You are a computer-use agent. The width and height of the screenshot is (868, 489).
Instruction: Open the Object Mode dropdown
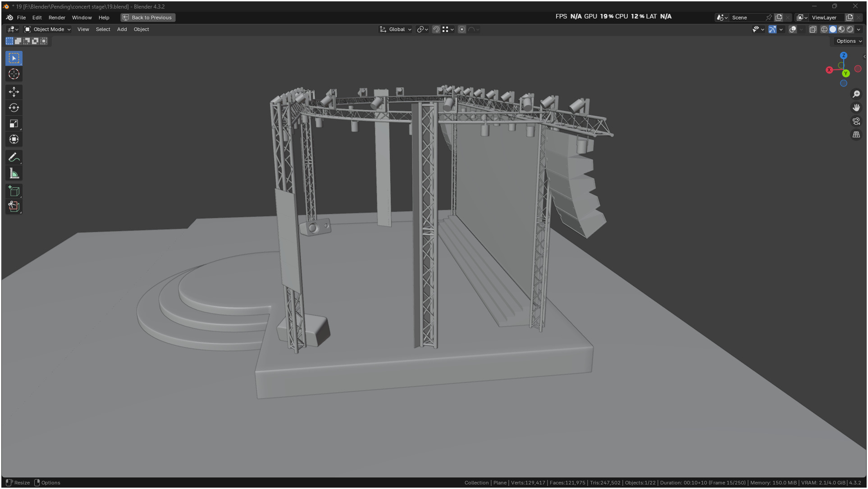pos(48,29)
